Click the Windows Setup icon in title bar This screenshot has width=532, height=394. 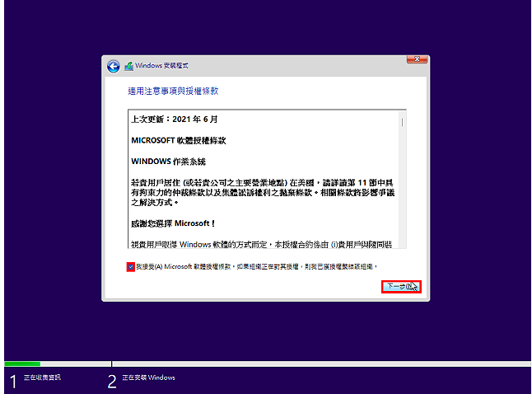[128, 66]
